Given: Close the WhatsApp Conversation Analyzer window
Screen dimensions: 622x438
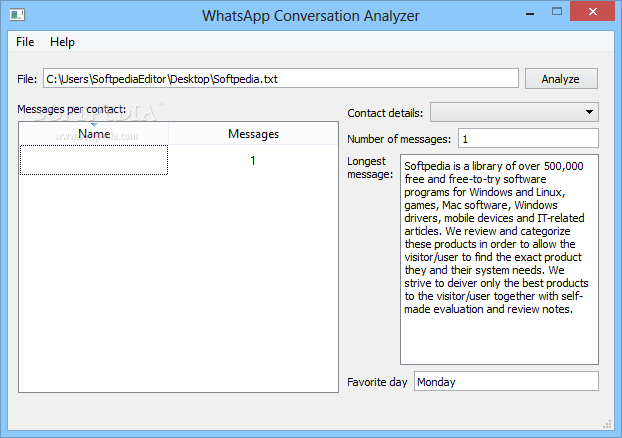Looking at the screenshot, I should click(x=593, y=11).
